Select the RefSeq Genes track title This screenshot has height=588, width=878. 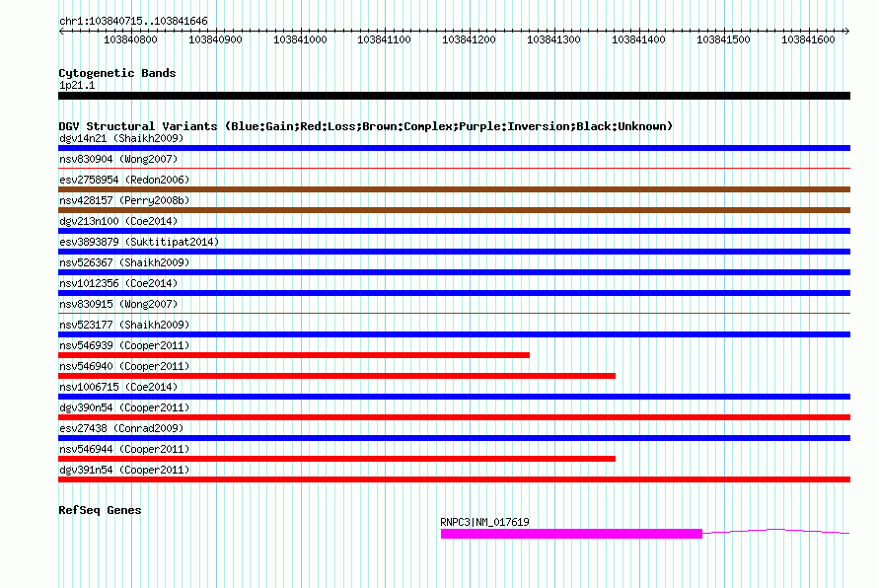click(x=100, y=510)
